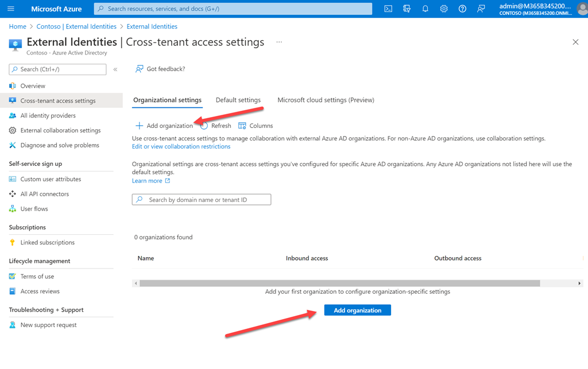Open the feedback icon in top bar

pyautogui.click(x=481, y=9)
